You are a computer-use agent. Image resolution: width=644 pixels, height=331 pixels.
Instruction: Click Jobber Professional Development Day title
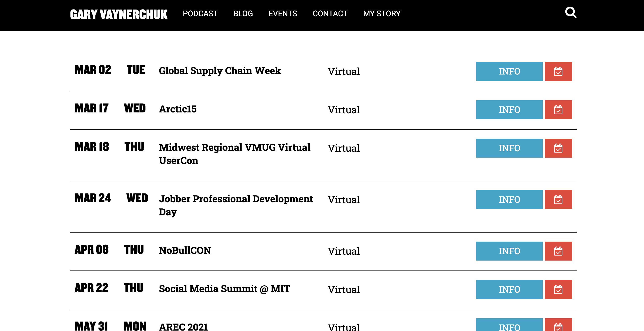pyautogui.click(x=236, y=205)
